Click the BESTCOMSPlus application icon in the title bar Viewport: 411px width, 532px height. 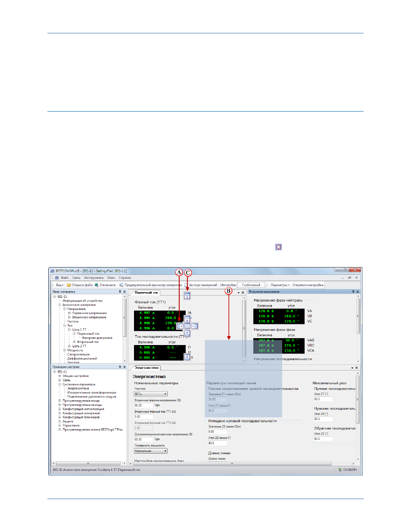(53, 271)
